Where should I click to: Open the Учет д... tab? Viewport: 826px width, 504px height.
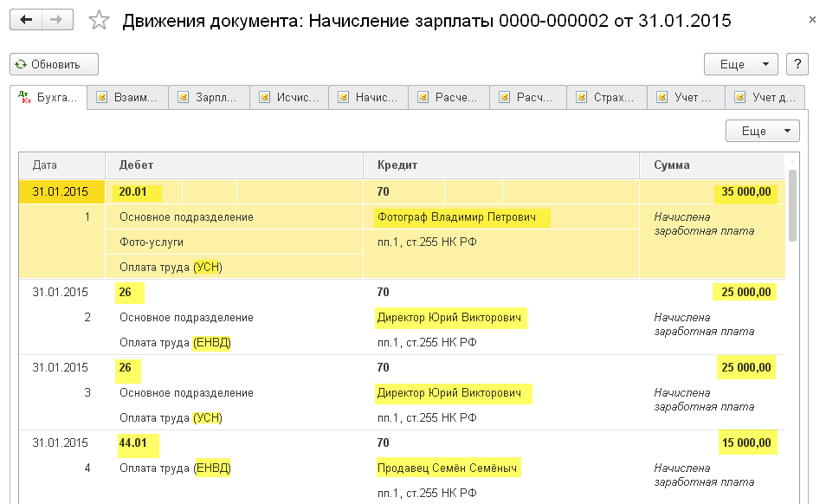[765, 97]
